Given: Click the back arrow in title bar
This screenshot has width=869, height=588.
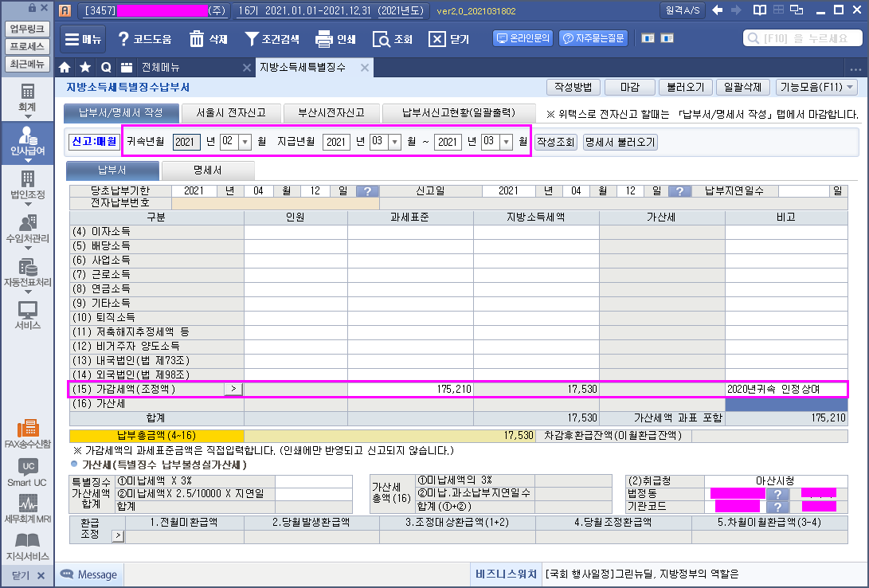Looking at the screenshot, I should 717,10.
